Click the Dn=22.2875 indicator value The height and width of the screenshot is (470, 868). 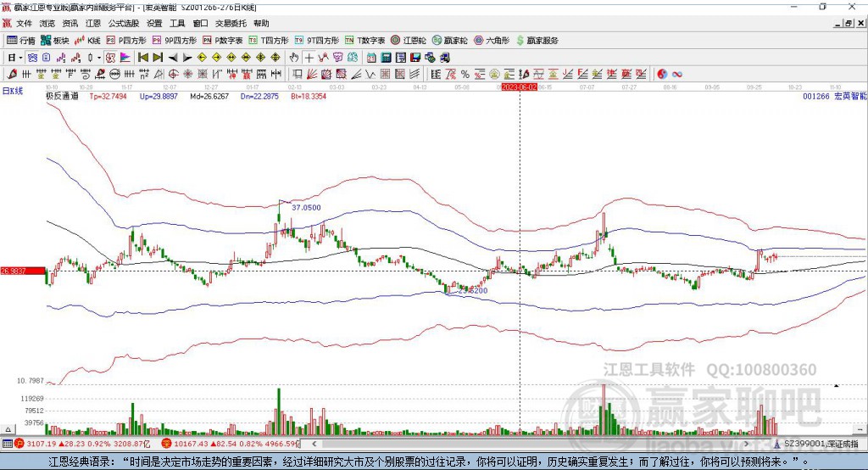259,96
